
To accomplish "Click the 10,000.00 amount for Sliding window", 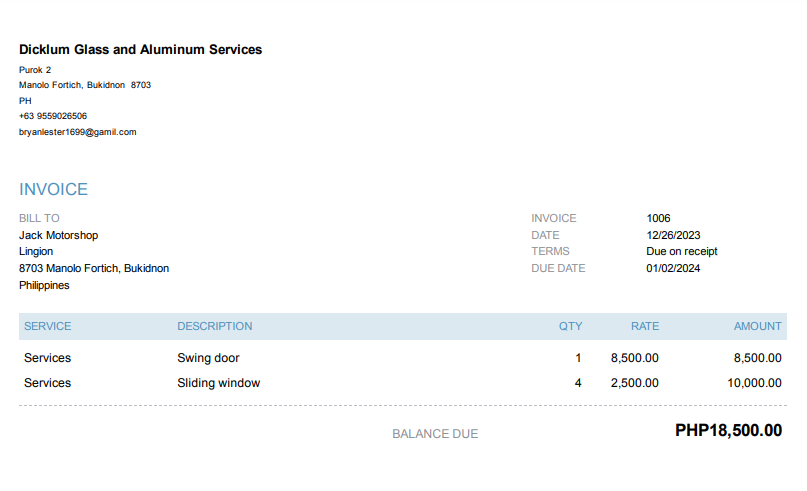I will (754, 383).
